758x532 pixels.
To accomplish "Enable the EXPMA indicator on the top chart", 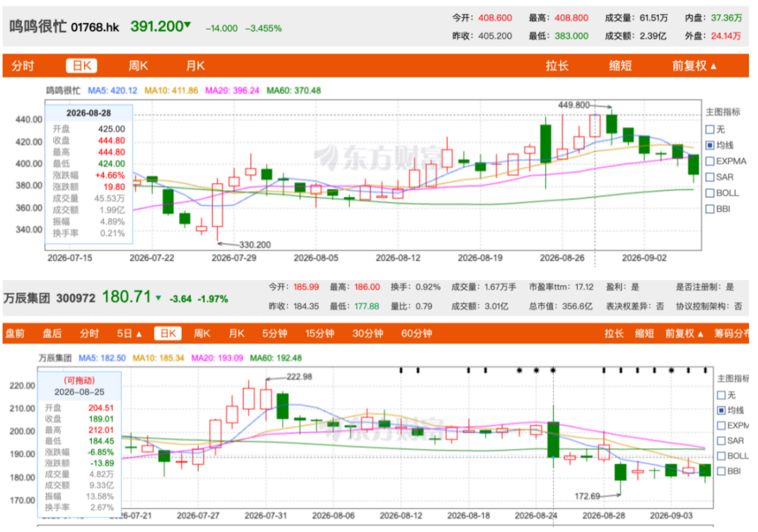I will point(710,161).
